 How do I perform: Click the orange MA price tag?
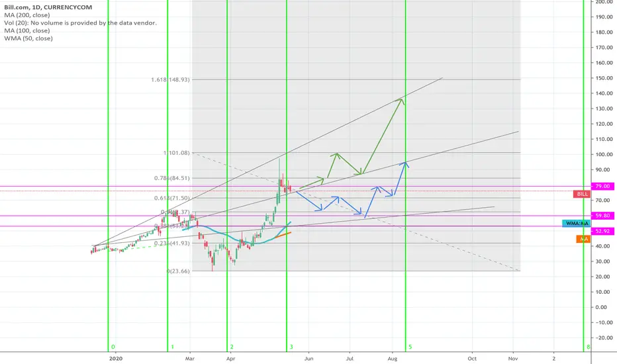(x=583, y=239)
